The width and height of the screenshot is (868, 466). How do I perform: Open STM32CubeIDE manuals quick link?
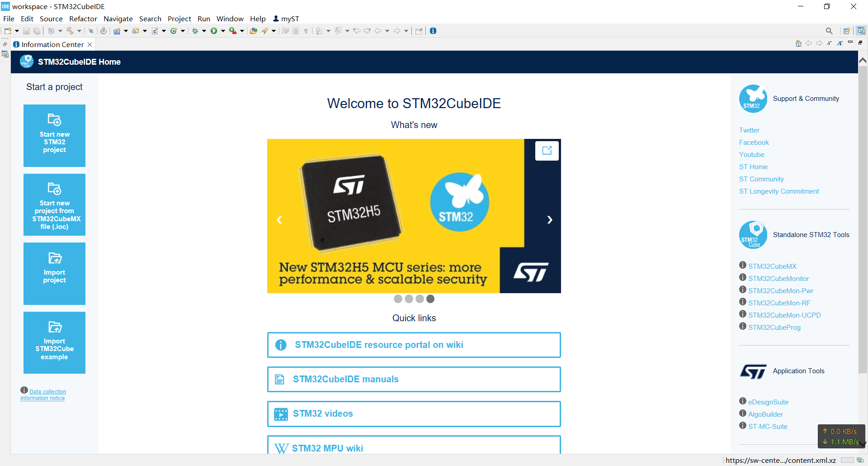pyautogui.click(x=414, y=379)
